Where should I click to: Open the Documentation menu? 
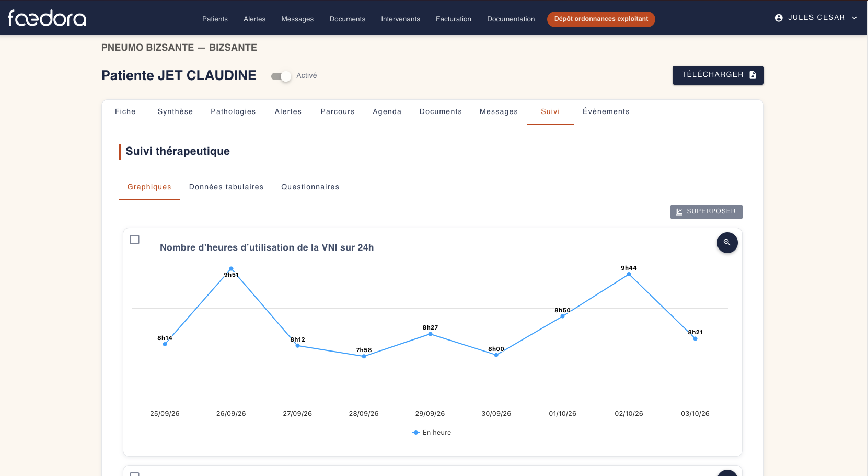[x=511, y=19]
